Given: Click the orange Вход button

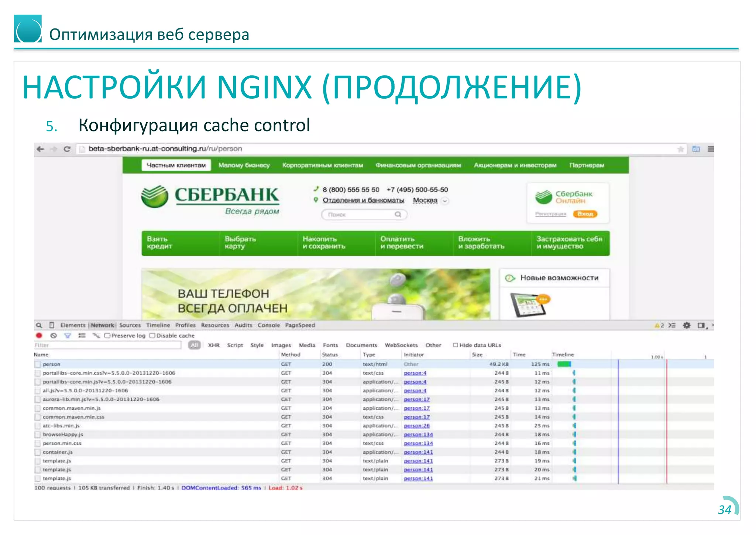Looking at the screenshot, I should click(585, 214).
